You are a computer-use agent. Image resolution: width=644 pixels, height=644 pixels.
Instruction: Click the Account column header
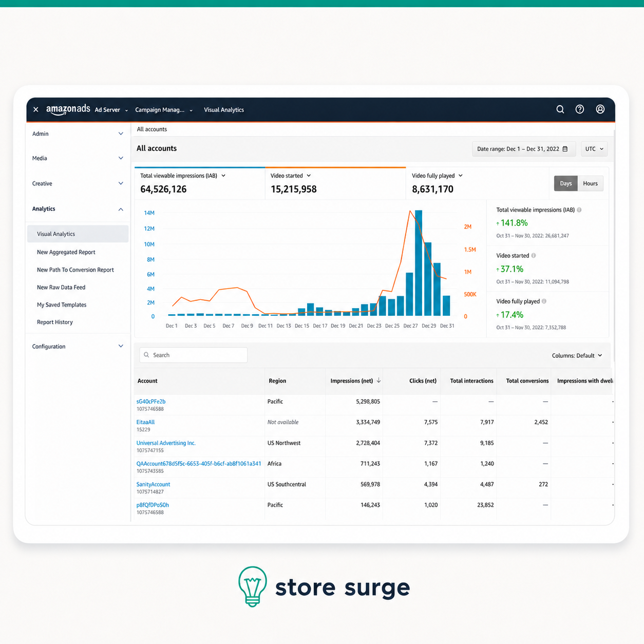147,381
